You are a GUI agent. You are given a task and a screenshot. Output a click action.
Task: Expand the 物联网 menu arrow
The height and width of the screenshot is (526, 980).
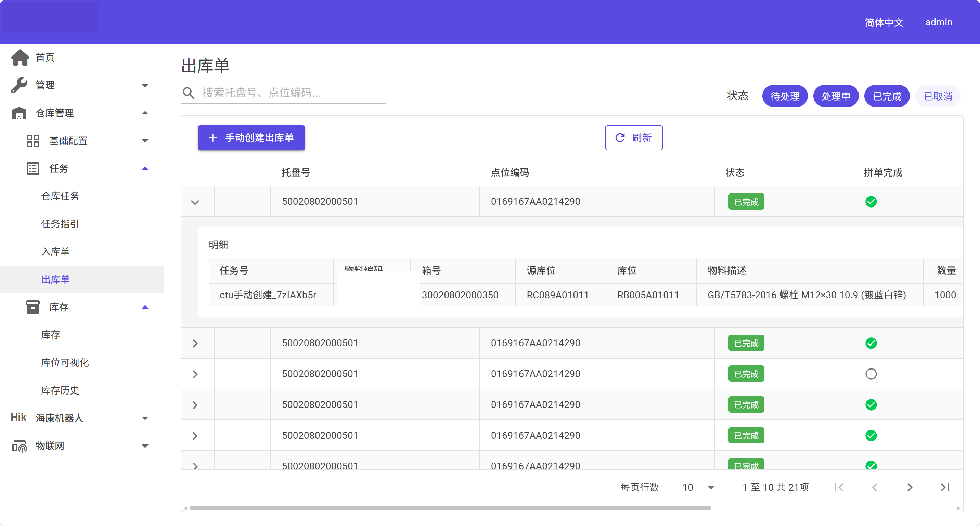145,446
